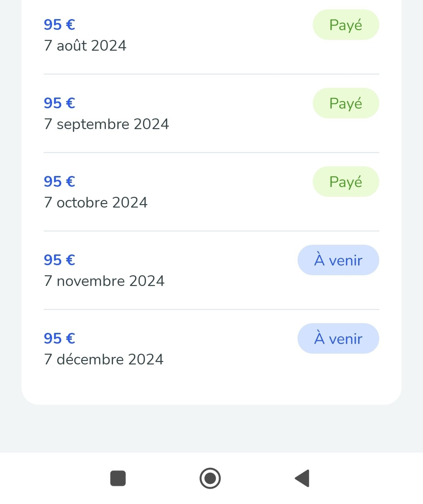Open the 7 octobre 2024 payment entry
This screenshot has height=504, width=423.
(x=211, y=192)
